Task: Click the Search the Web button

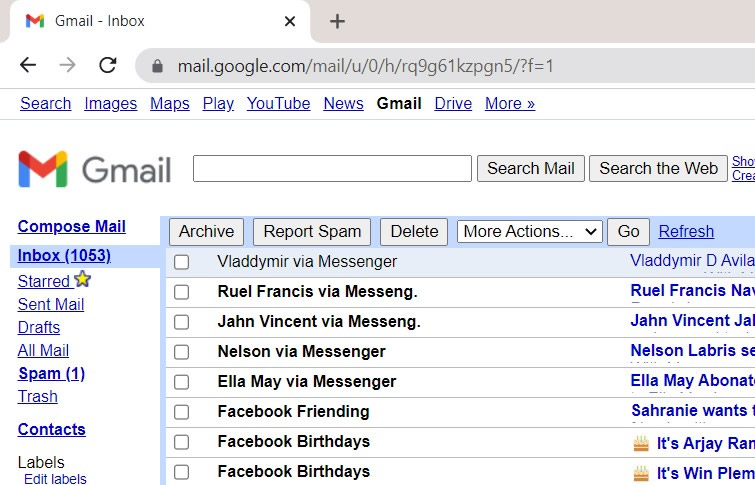Action: coord(658,169)
